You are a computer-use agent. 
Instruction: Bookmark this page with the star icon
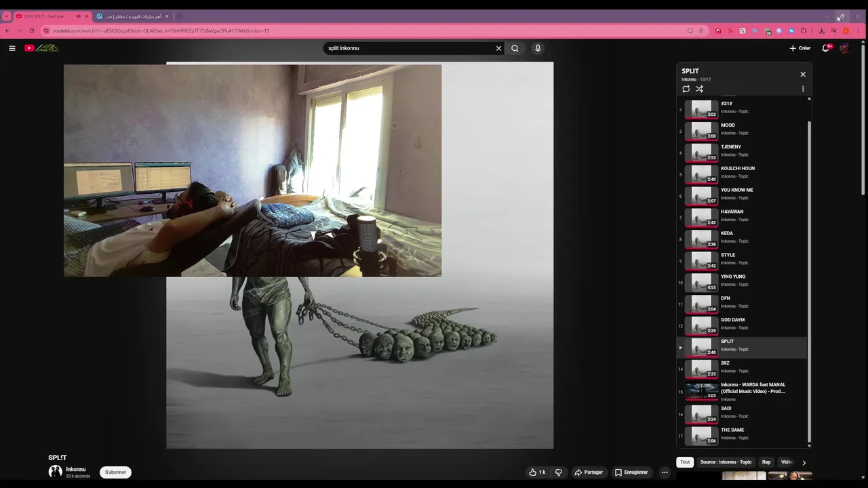(x=701, y=30)
